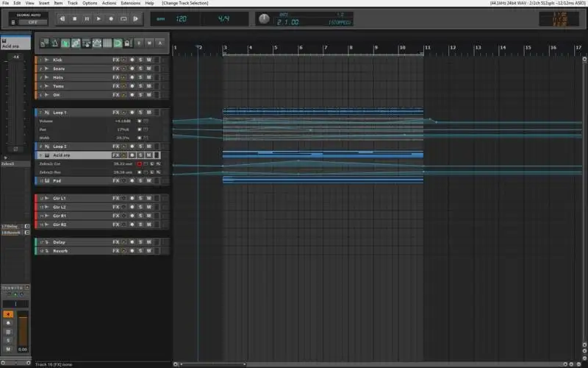
Task: Arm the Gtr L1 track for recording
Action: [x=132, y=199]
